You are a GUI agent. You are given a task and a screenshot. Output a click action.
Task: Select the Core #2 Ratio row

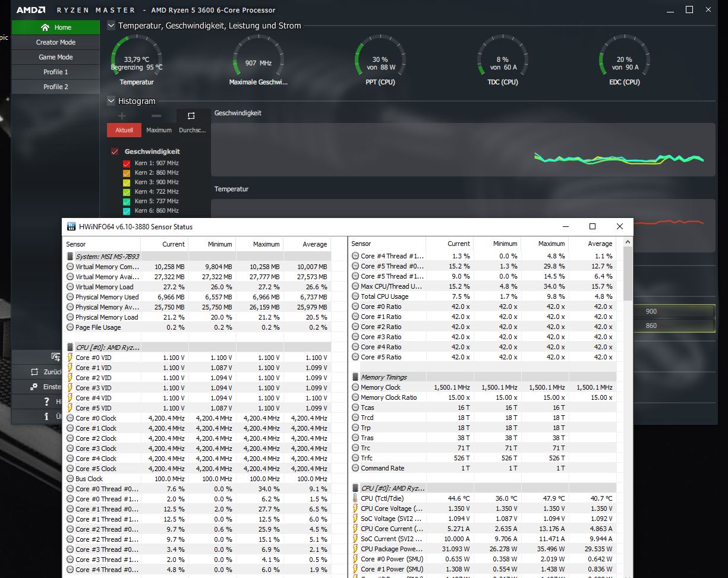(x=483, y=327)
